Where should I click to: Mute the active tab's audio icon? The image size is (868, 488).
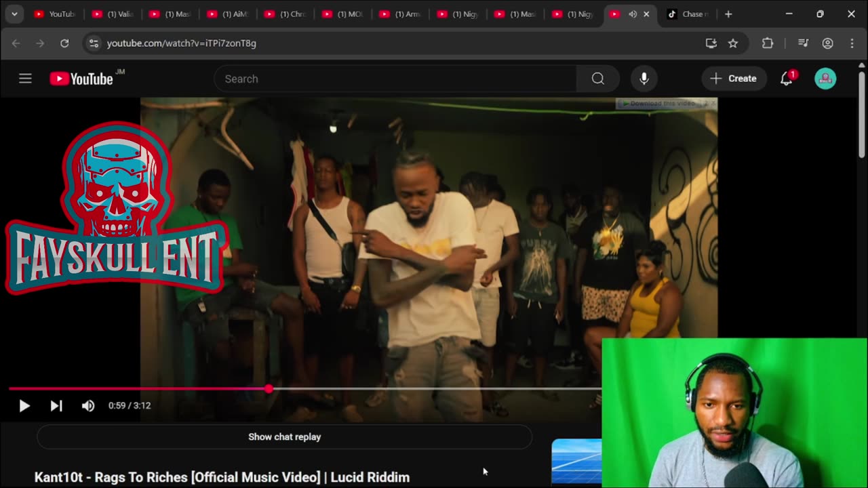[x=633, y=14]
